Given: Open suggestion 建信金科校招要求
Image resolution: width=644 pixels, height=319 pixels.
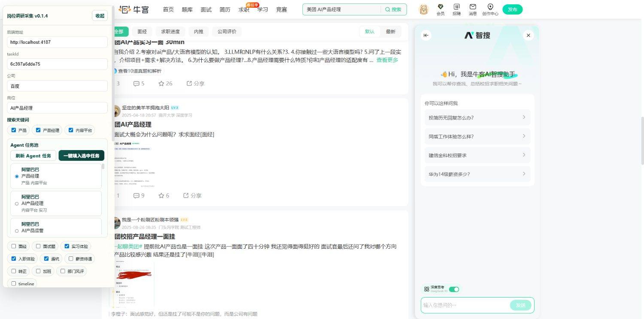Looking at the screenshot, I should pos(477,155).
